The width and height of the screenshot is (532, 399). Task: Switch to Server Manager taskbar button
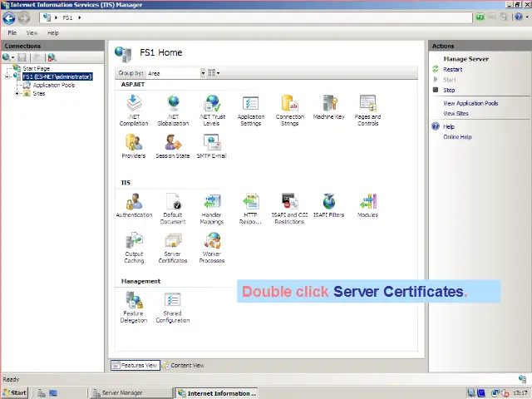(x=131, y=393)
